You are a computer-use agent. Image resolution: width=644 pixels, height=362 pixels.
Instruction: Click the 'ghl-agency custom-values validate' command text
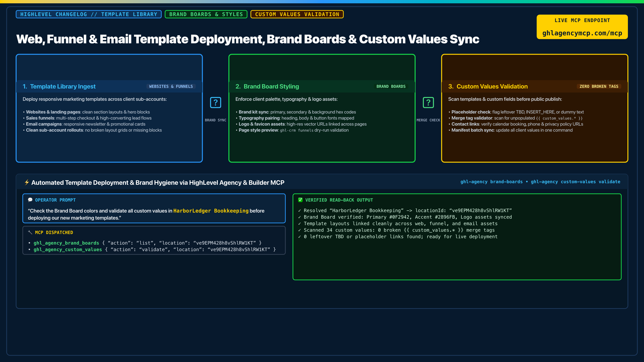575,182
